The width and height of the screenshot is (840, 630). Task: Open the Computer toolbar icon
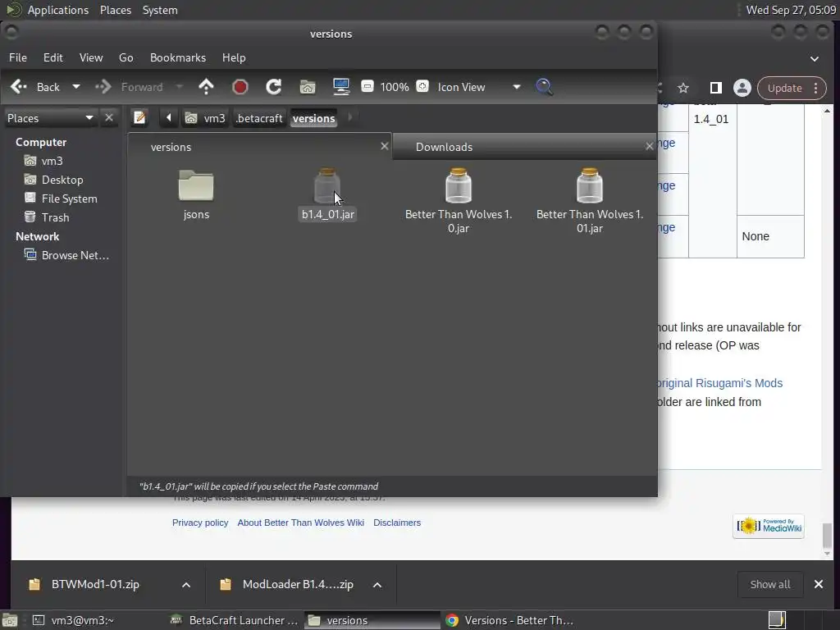click(x=341, y=87)
